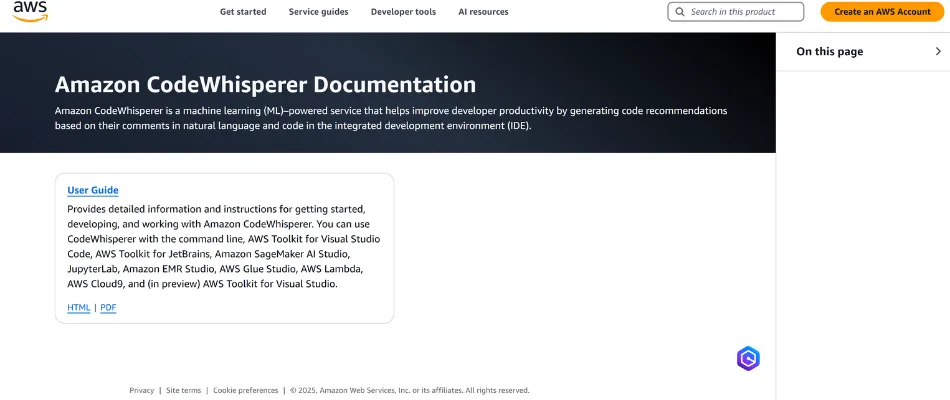Open the Privacy link in the footer
The image size is (950, 400).
[141, 391]
